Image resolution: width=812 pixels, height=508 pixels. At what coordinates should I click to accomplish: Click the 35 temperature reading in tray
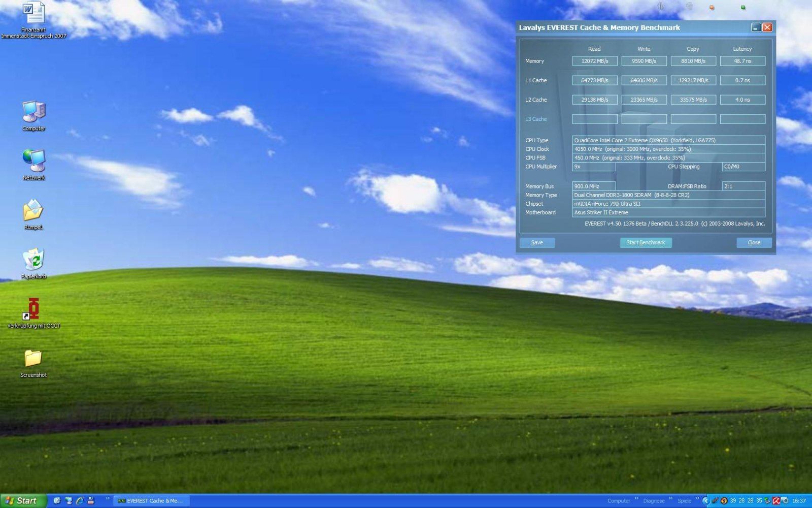click(x=759, y=500)
